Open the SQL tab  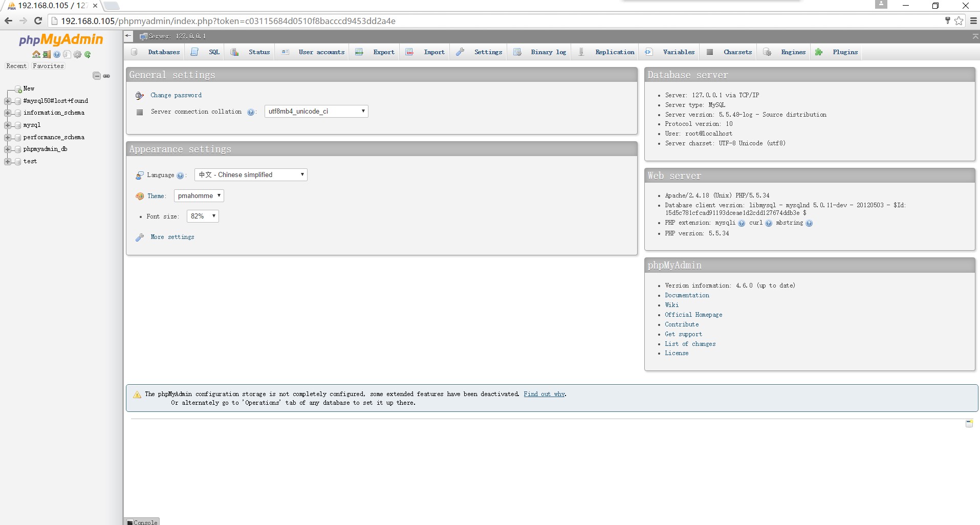pos(205,52)
